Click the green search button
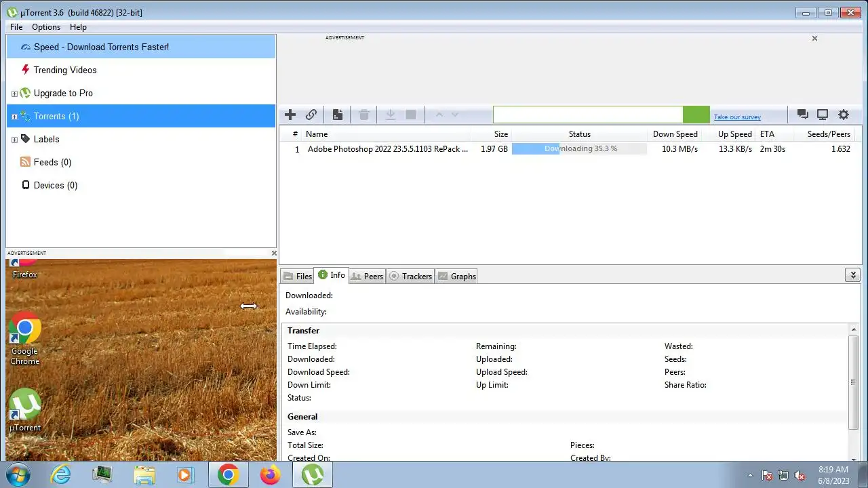The image size is (868, 488). coord(696,115)
